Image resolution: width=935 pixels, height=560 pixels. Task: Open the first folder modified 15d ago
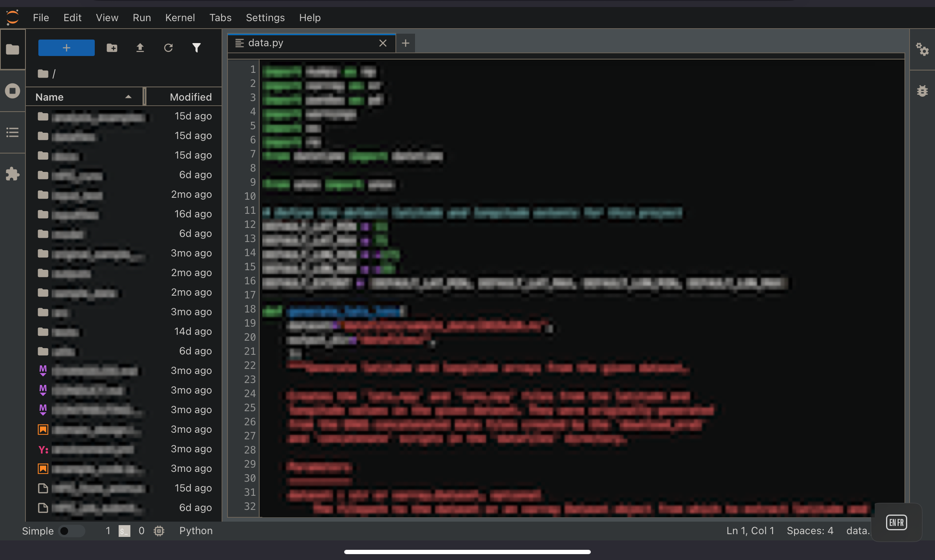(x=124, y=116)
